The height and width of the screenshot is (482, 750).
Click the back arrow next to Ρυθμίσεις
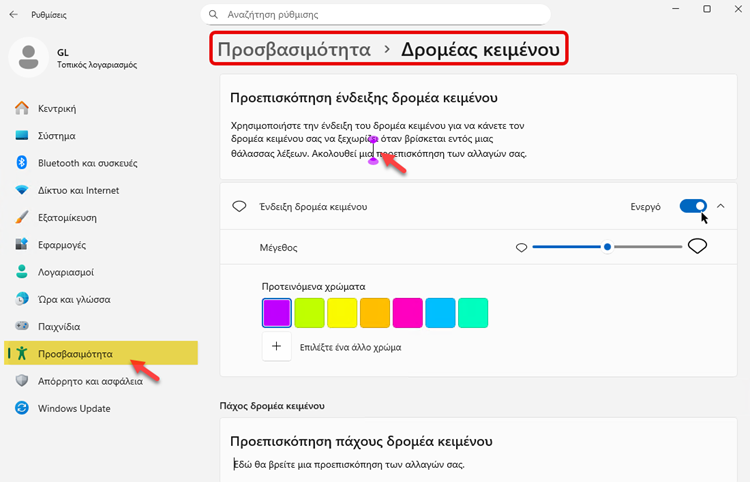tap(13, 15)
